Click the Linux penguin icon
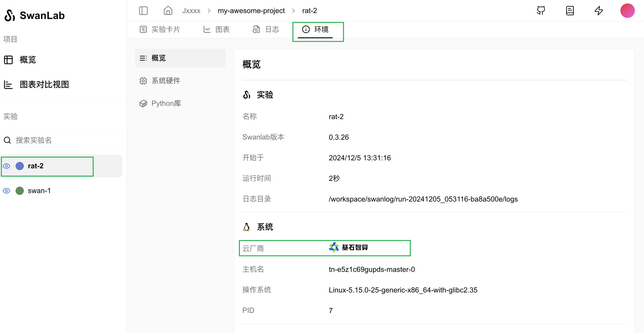Viewport: 644px width, 333px height. click(x=246, y=227)
